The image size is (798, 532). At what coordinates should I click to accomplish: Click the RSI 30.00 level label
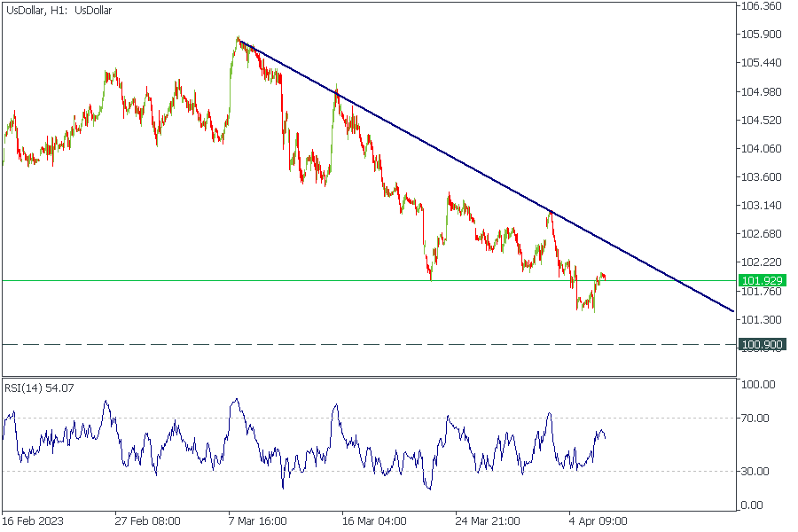coord(759,472)
